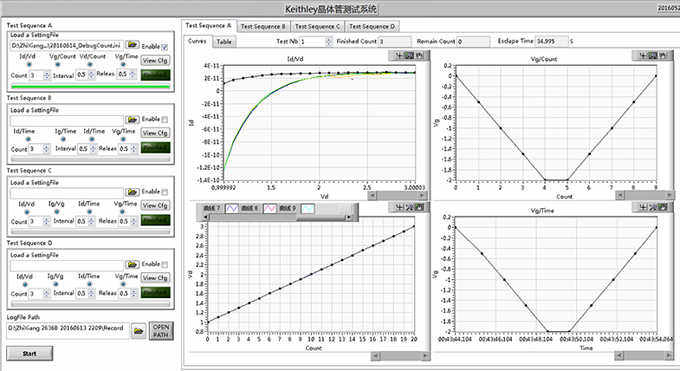Browse for Test Sequence D setting file
The image size is (680, 371).
coord(132,264)
